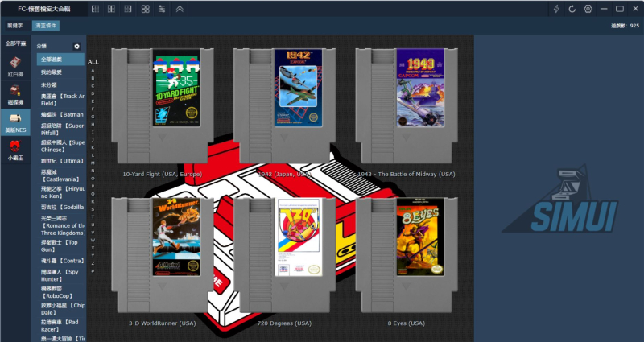Click the 3-D WorldRunner (USA) title
Screen dimensions: 644x342
coord(163,323)
